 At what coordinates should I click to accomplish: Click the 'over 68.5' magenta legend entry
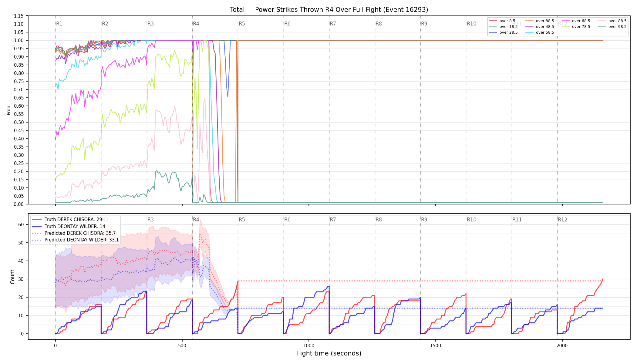(576, 21)
